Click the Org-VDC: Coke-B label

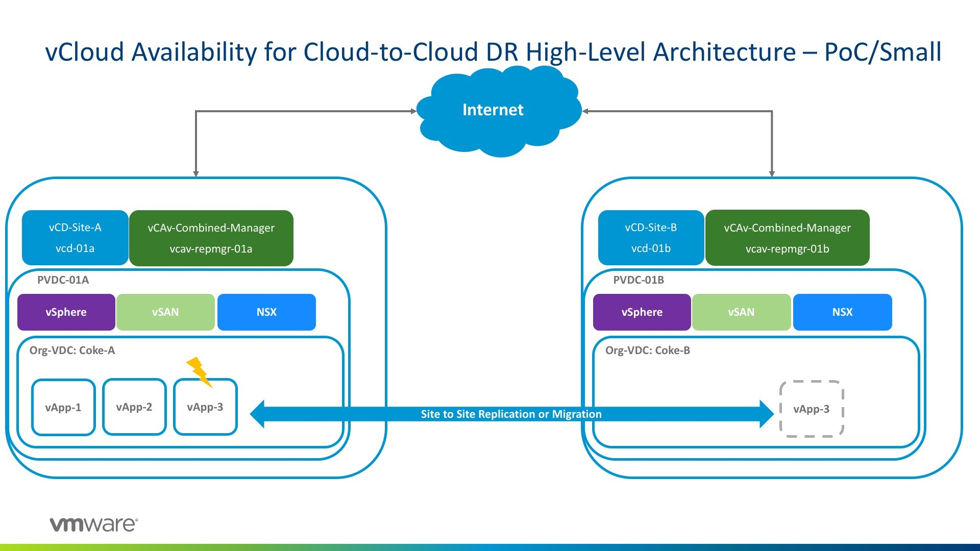[647, 350]
